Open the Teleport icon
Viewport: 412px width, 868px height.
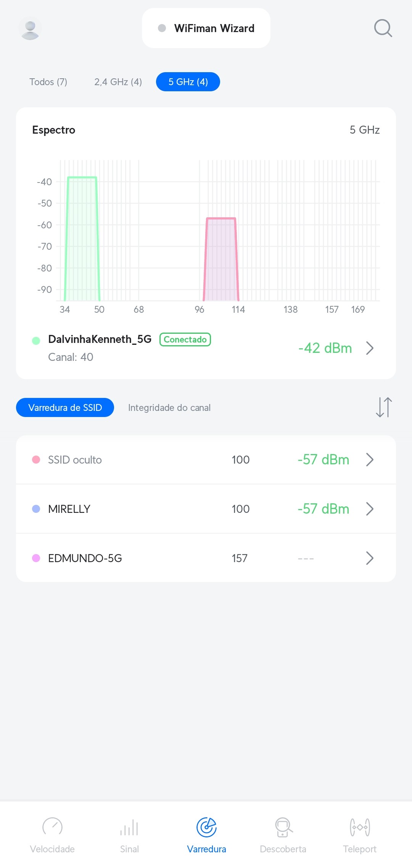[x=360, y=827]
